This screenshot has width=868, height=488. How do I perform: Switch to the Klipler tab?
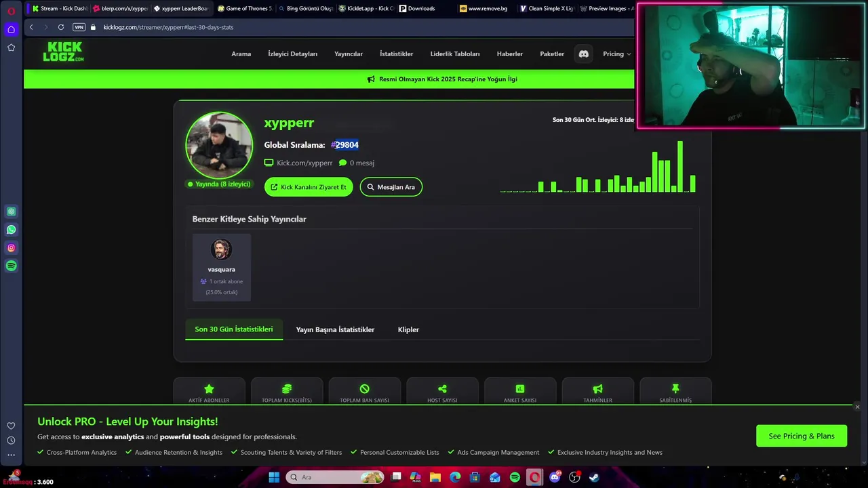tap(408, 329)
